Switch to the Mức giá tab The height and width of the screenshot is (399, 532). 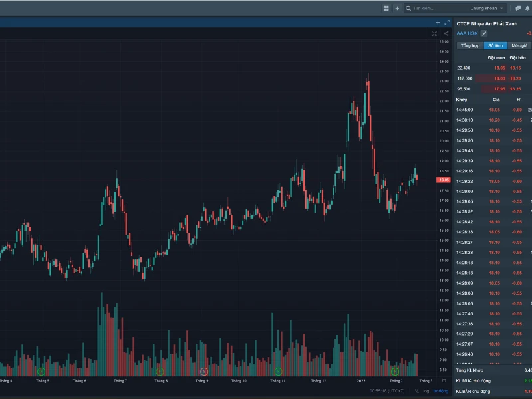519,45
